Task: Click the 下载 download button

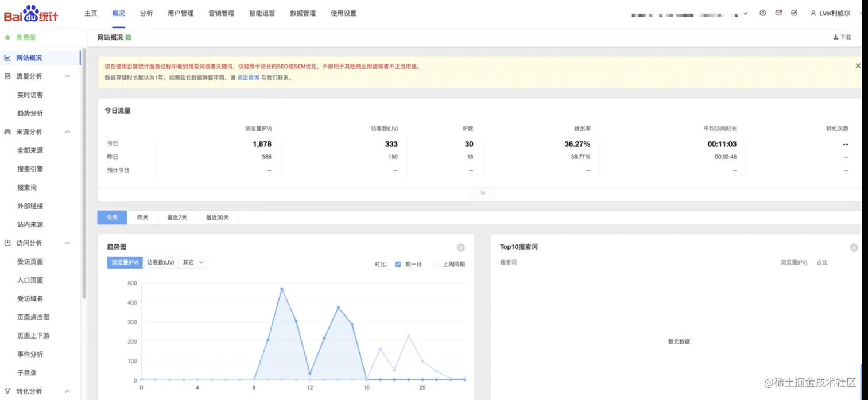Action: [842, 37]
